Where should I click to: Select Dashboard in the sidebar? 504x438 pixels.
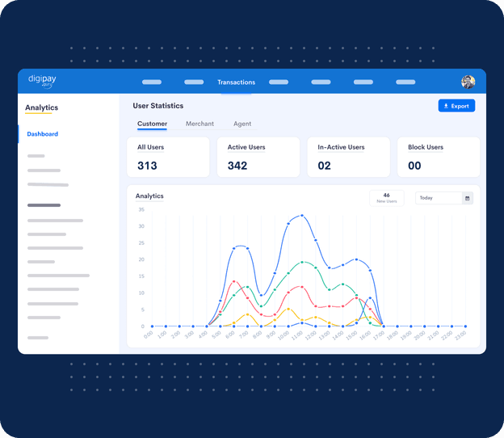click(x=43, y=134)
